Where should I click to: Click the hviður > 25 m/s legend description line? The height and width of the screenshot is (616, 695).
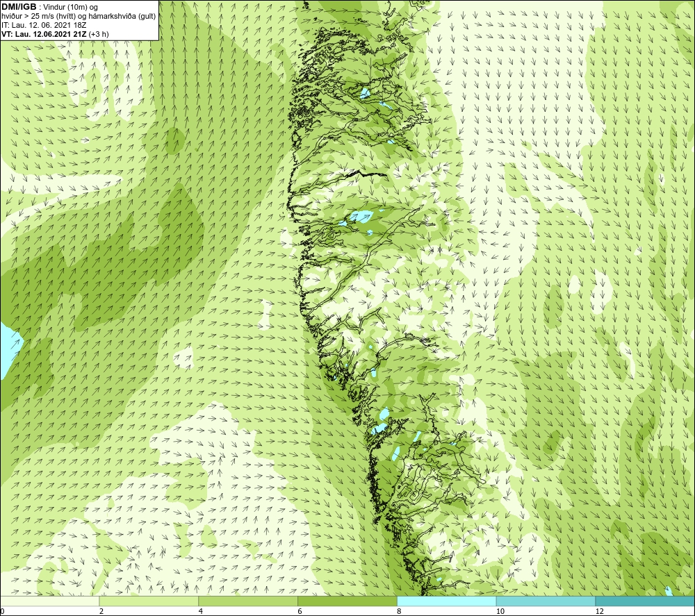79,17
